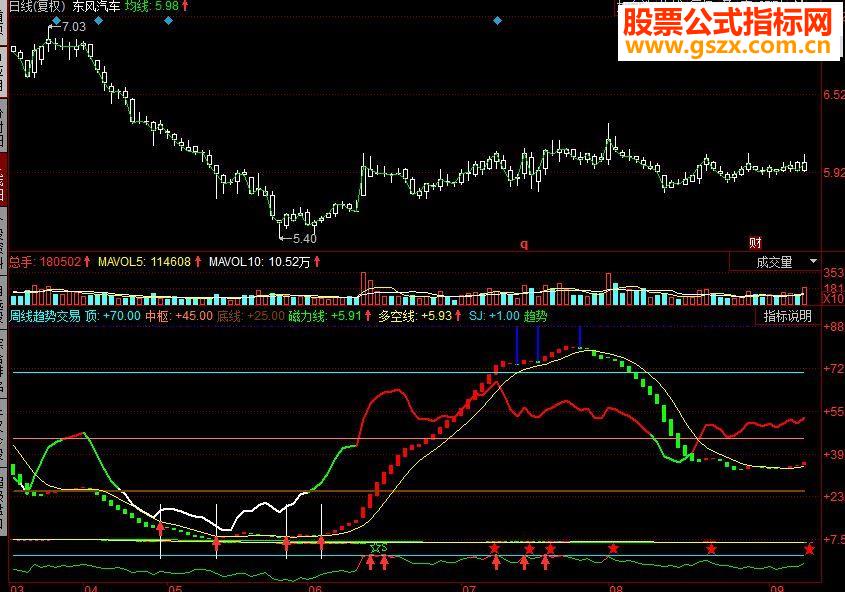Click the 东风汽车 stock name
The height and width of the screenshot is (592, 845).
pos(96,6)
